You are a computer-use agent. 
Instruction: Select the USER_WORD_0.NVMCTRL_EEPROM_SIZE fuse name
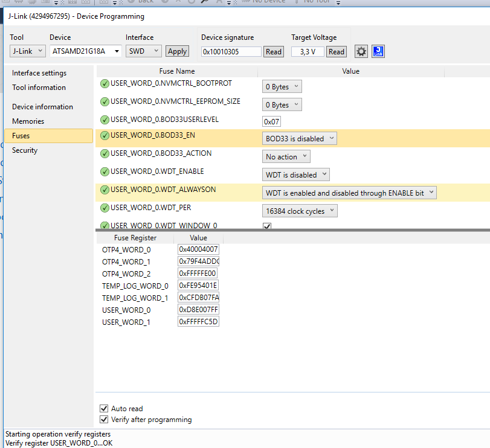175,101
